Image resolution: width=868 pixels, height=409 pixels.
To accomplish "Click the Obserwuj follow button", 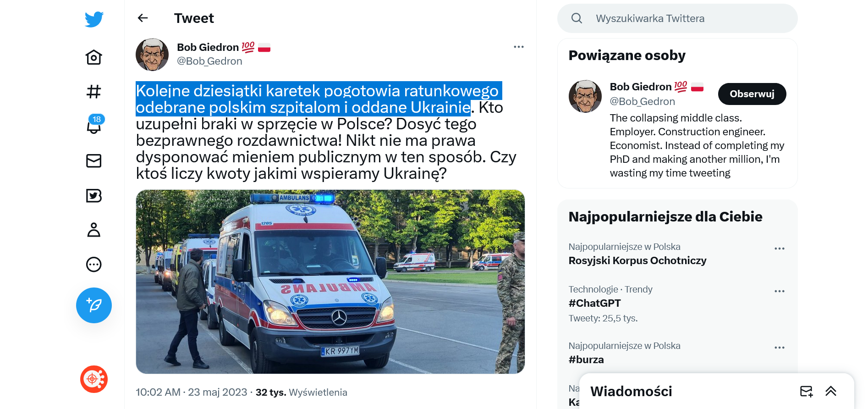I will click(x=752, y=94).
